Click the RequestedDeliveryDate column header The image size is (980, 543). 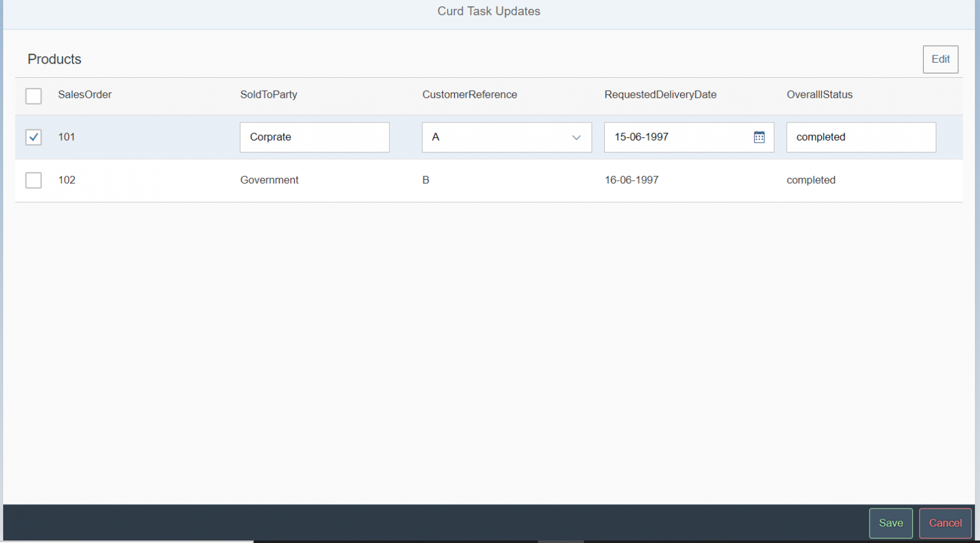(x=661, y=94)
